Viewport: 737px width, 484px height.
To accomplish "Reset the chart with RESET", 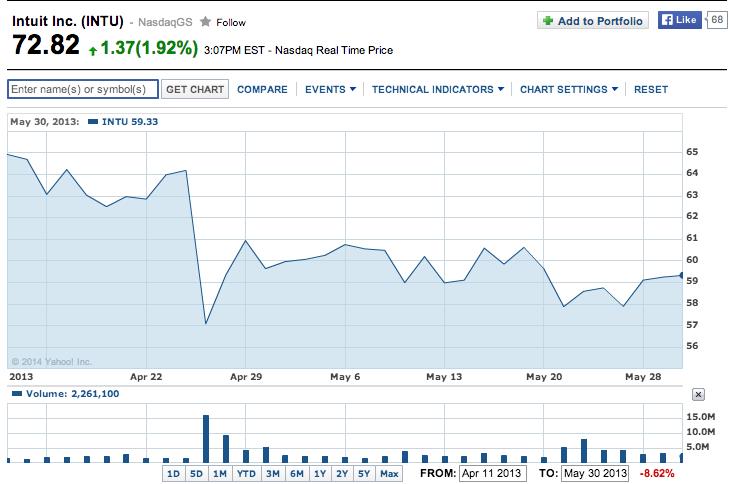I will coord(651,89).
